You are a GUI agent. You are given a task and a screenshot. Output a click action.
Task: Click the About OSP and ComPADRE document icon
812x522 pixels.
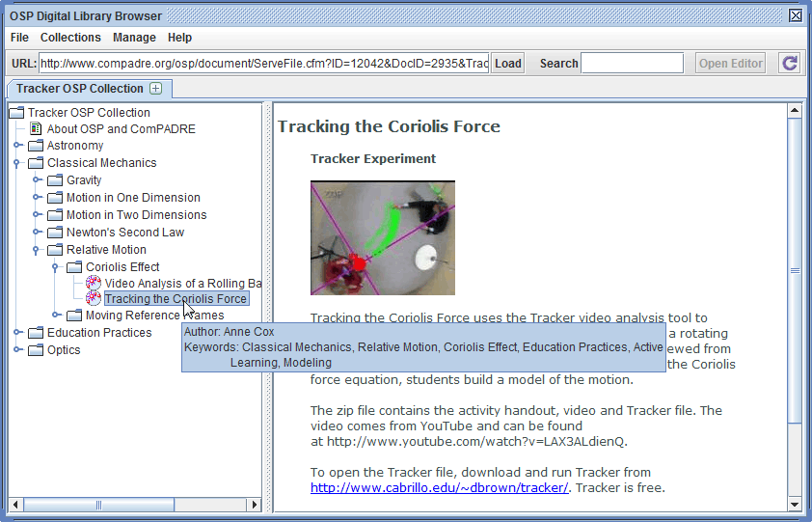tap(36, 128)
